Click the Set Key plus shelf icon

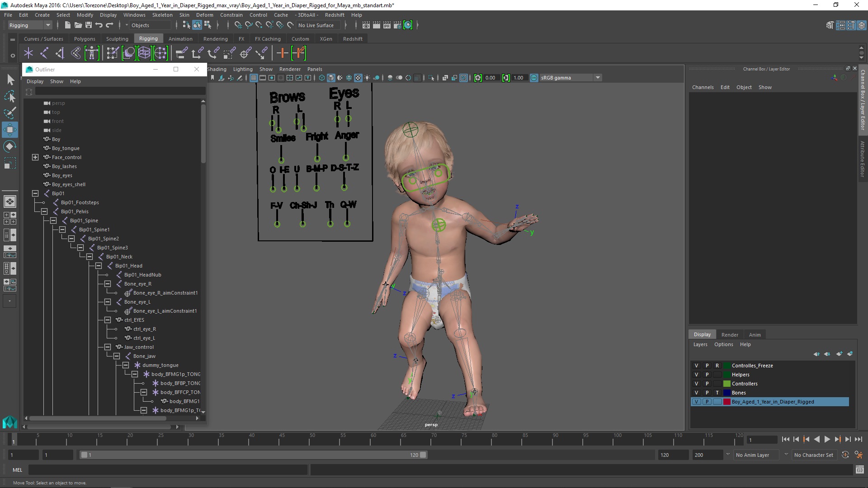[282, 53]
